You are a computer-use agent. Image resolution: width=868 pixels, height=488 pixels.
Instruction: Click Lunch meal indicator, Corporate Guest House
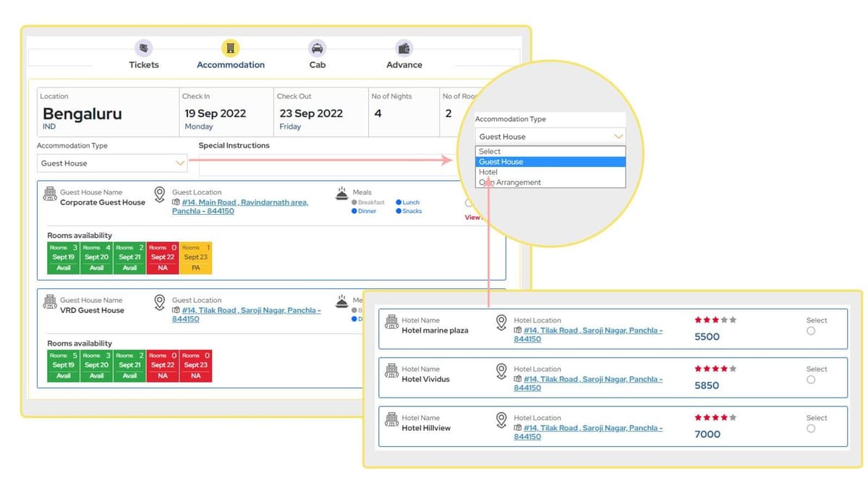point(408,202)
